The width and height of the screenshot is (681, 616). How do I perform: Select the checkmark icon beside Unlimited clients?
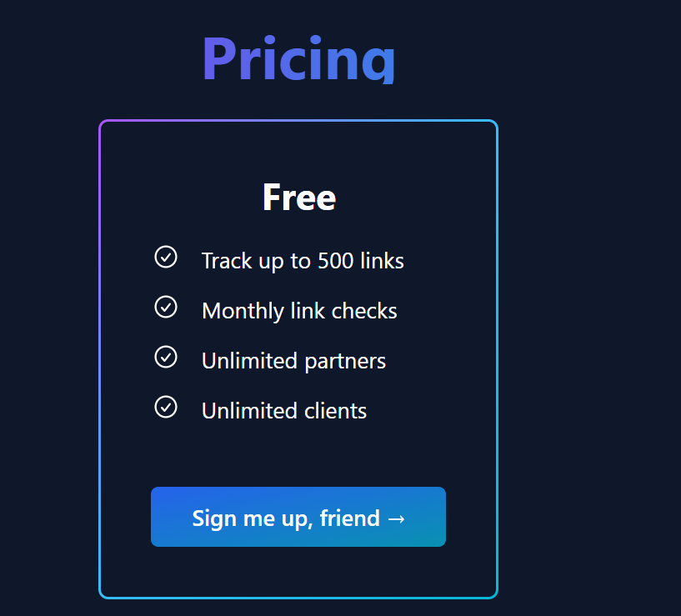[166, 407]
